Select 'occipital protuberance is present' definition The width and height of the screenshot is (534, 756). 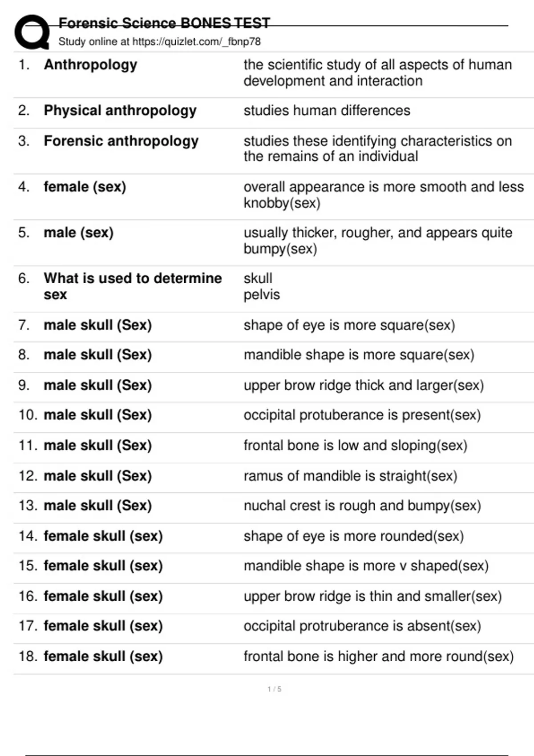[362, 415]
